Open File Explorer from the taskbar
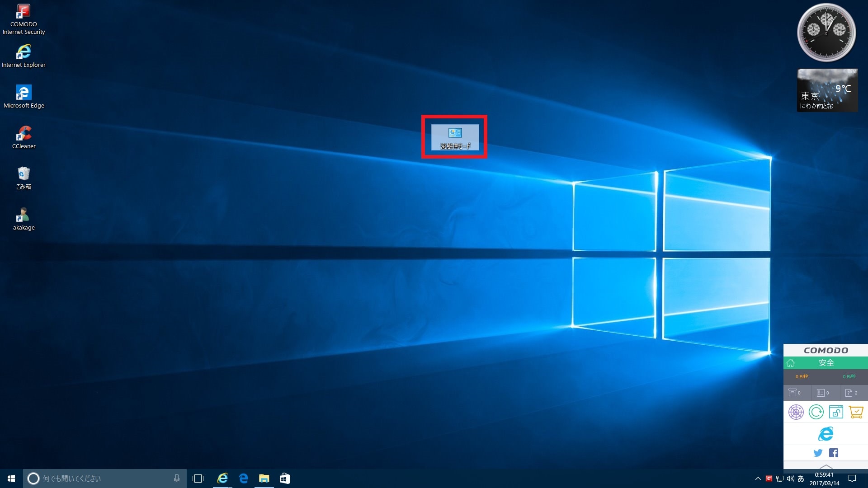Screen dimensions: 868x488 tap(264, 478)
